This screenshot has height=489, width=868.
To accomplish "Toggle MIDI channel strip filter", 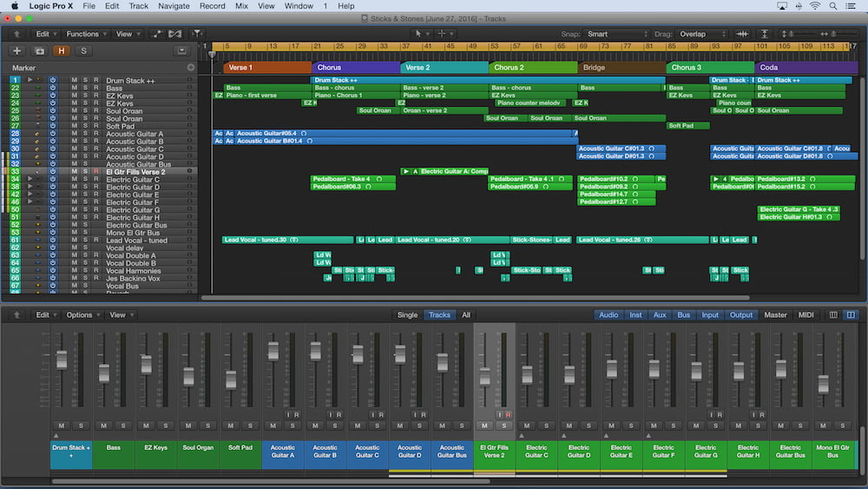I will click(x=806, y=314).
